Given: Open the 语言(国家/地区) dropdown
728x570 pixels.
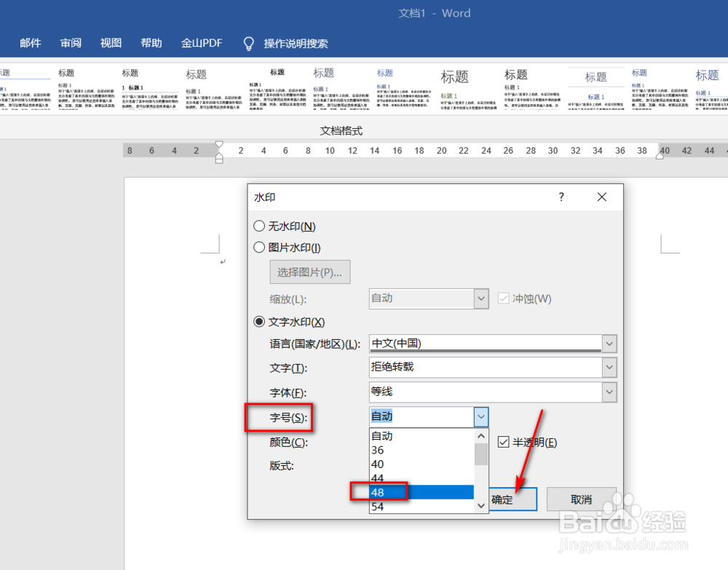Looking at the screenshot, I should (610, 344).
